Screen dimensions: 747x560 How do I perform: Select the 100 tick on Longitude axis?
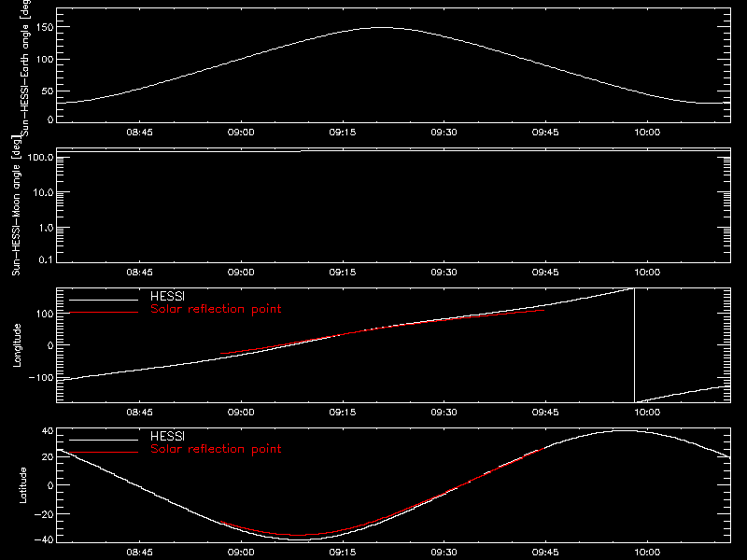(45, 314)
